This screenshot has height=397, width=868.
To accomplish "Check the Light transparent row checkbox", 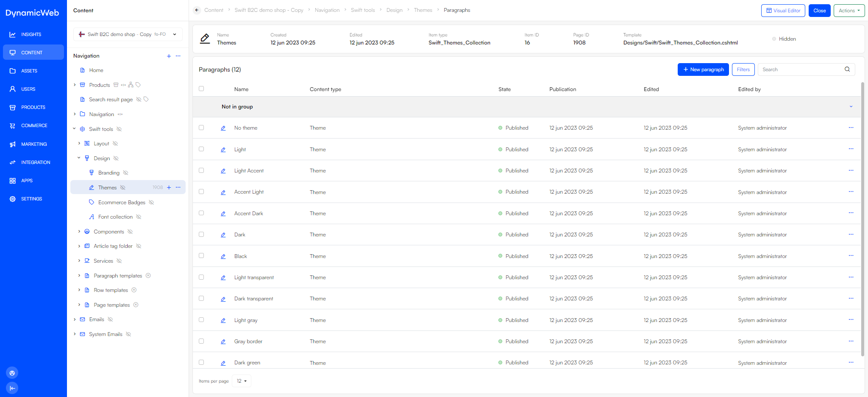I will pyautogui.click(x=201, y=277).
